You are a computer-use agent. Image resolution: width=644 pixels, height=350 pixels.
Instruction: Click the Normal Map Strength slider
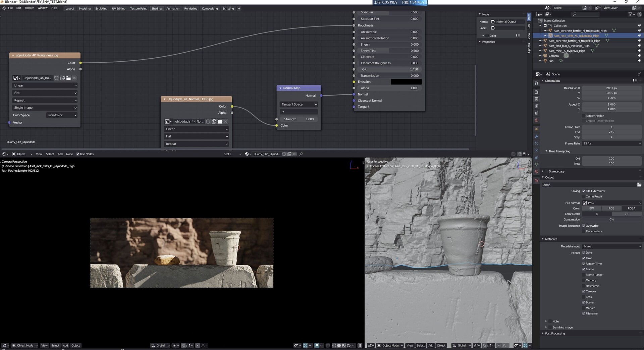click(x=299, y=119)
